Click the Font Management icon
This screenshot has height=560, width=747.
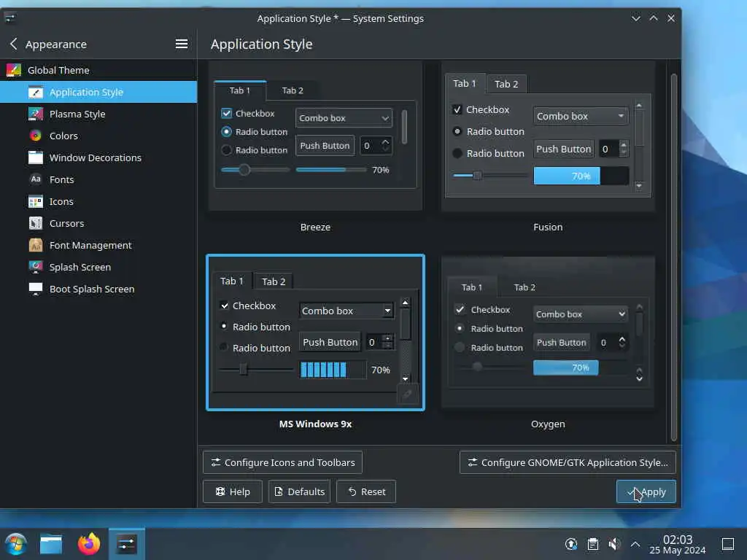coord(36,245)
